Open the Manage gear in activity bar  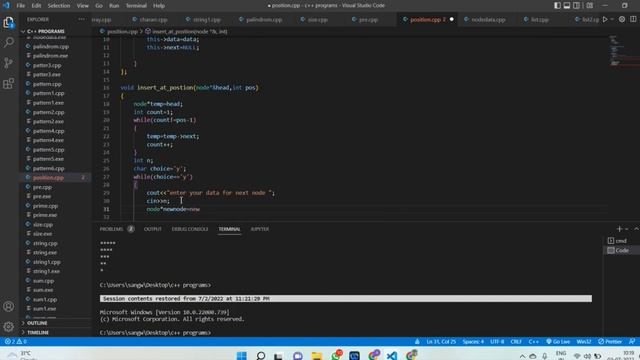(9, 327)
